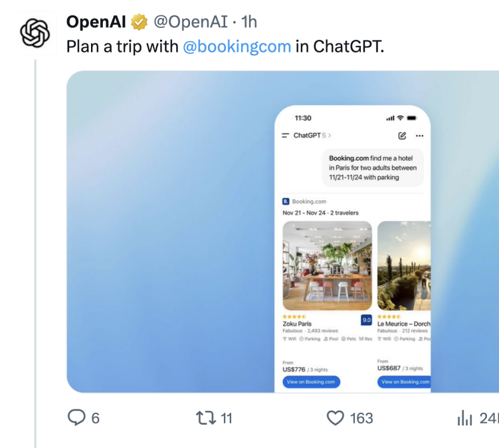This screenshot has width=499, height=448.
Task: Click the 9.0 rating badge for Zoku Paris
Action: click(x=366, y=320)
